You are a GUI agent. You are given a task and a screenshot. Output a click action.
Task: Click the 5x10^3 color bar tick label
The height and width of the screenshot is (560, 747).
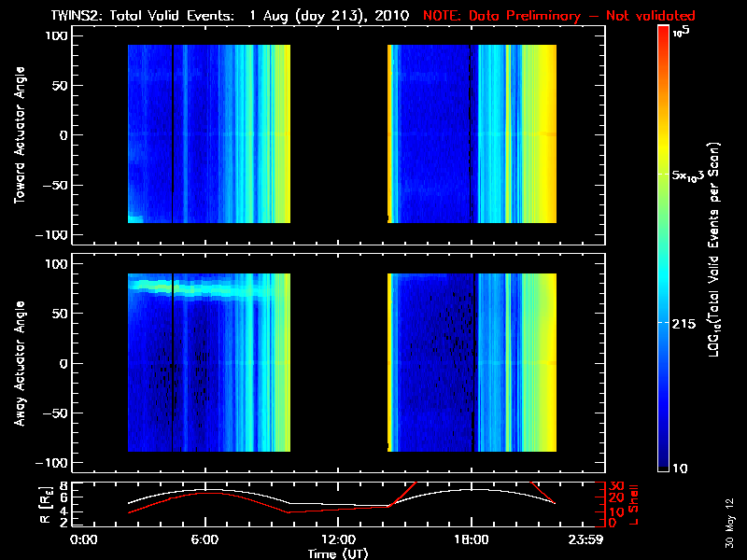[x=690, y=175]
